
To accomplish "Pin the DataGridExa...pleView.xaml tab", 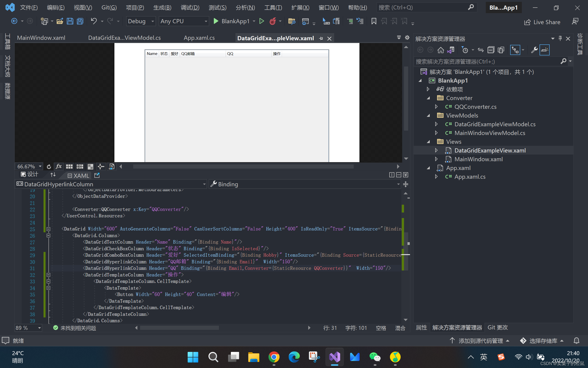I will tap(321, 38).
